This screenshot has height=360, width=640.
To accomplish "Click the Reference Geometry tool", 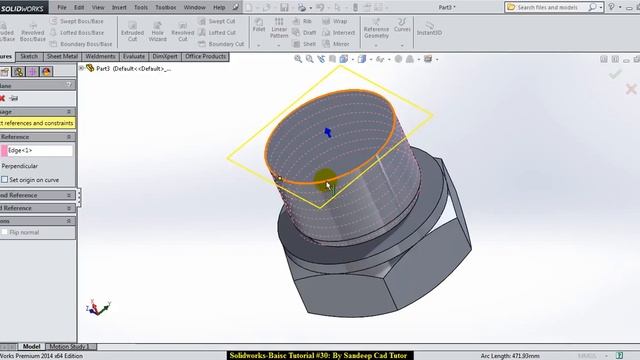I will [x=376, y=28].
